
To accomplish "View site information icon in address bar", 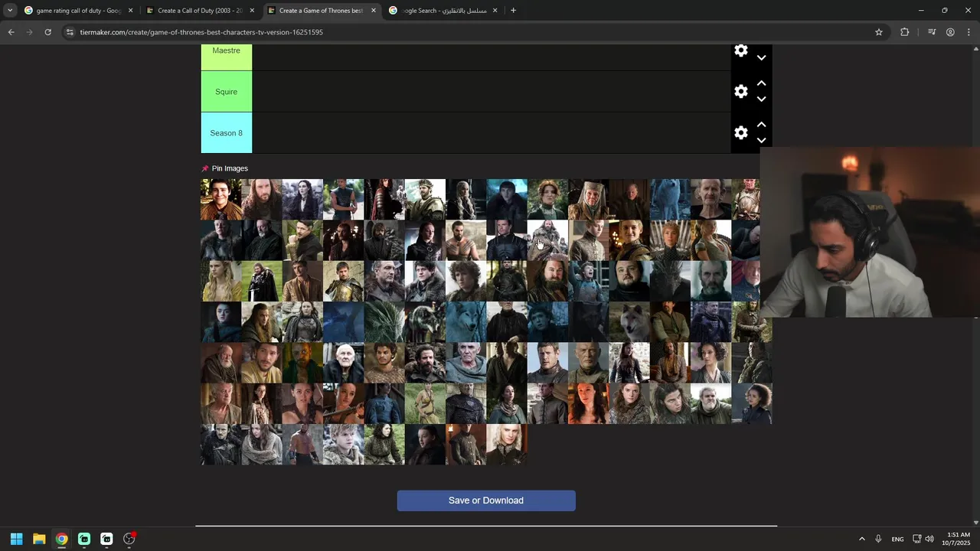I will pos(70,32).
